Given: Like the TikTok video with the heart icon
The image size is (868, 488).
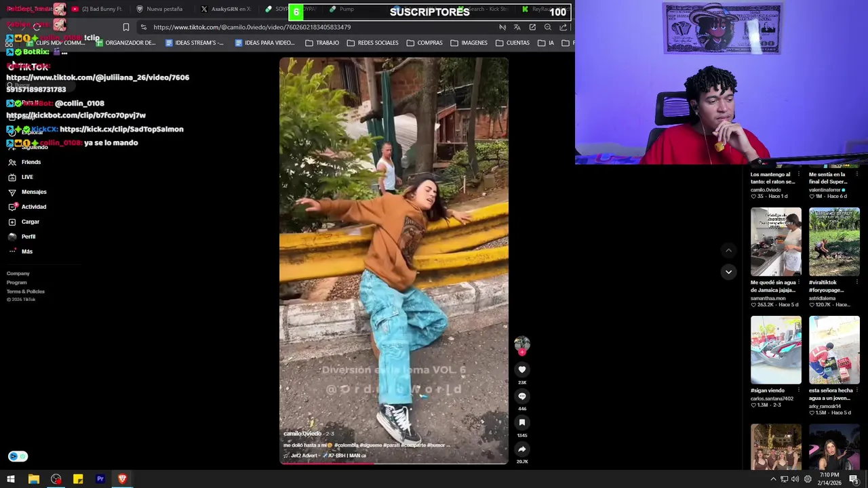Looking at the screenshot, I should 522,369.
